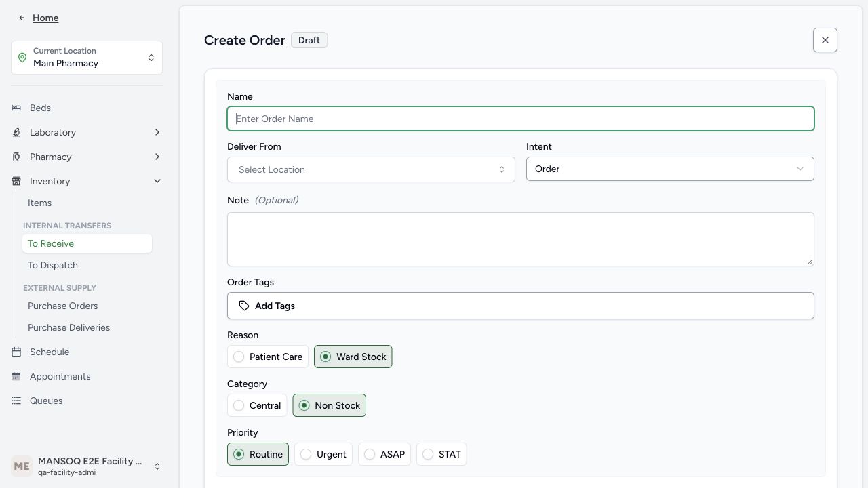
Task: Close the Create Order form
Action: (825, 40)
